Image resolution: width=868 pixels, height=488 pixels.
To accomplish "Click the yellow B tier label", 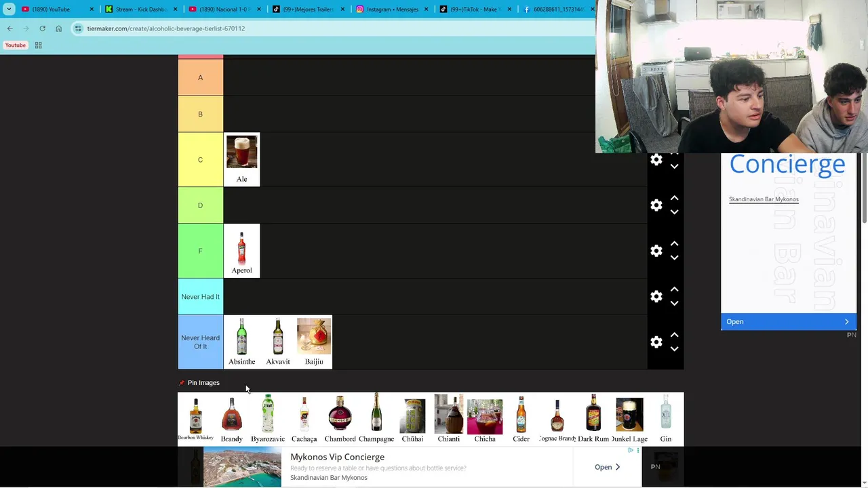I will pos(200,114).
